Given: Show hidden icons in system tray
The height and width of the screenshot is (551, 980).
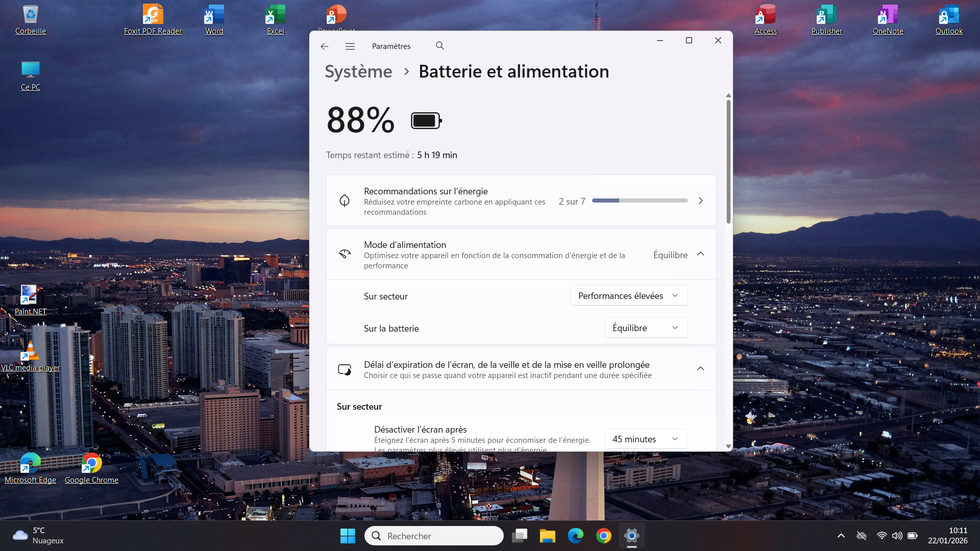Looking at the screenshot, I should click(x=841, y=536).
